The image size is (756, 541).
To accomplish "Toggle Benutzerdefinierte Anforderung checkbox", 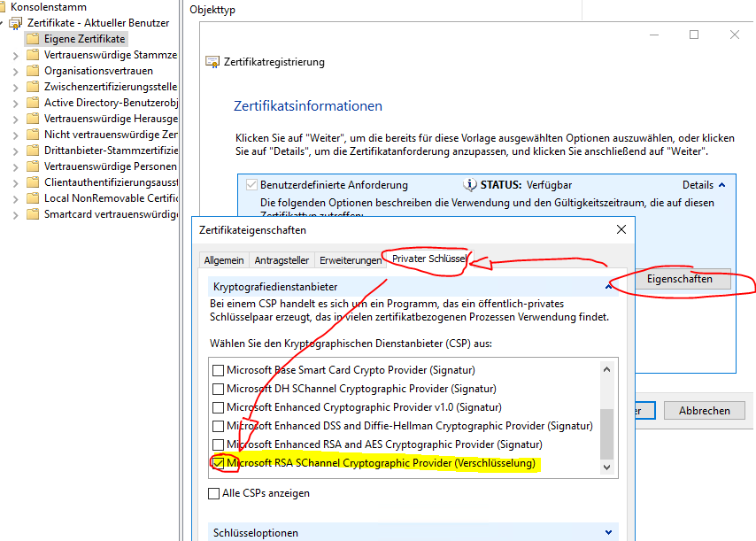I will coord(251,185).
